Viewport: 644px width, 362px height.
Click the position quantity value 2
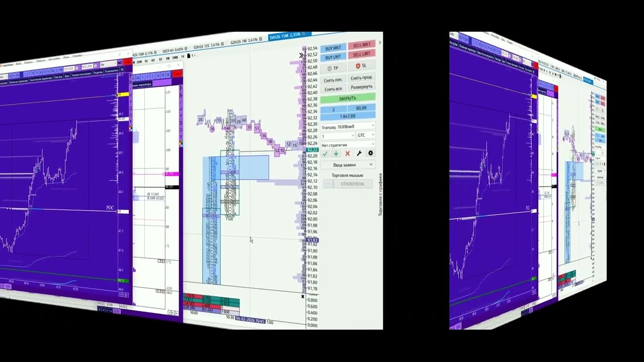(334, 109)
